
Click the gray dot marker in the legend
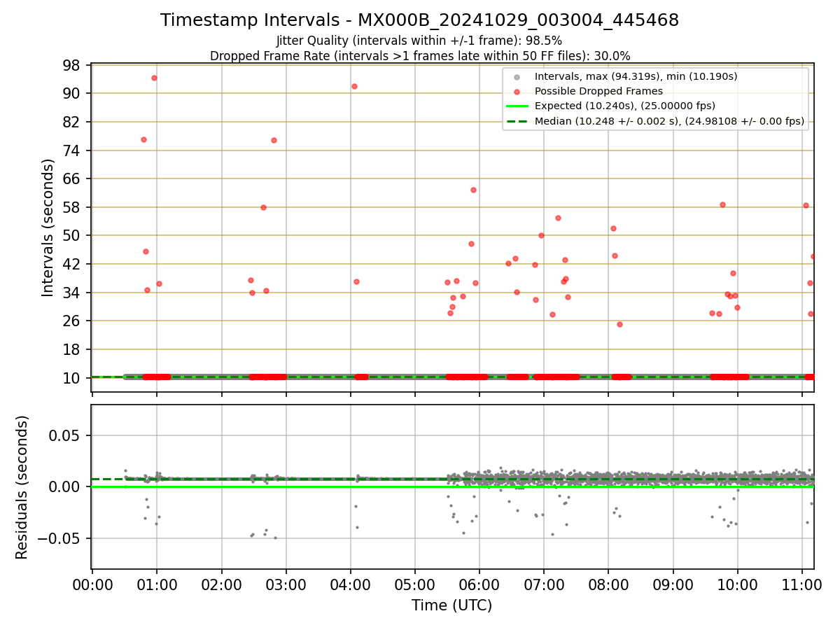click(517, 77)
